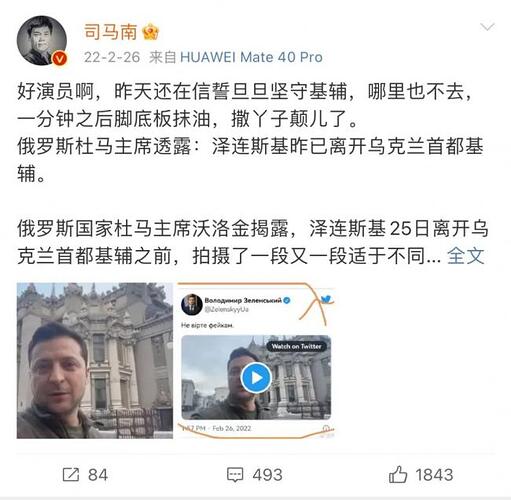
Task: Expand the full post via 全文
Action: point(465,256)
